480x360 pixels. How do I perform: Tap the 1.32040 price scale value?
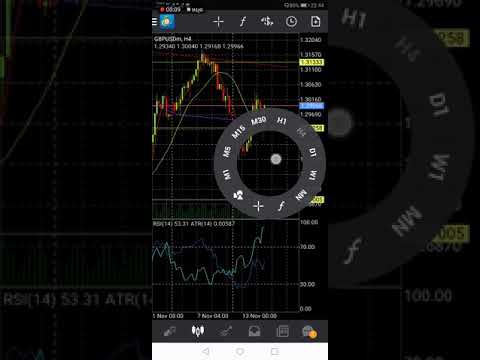coord(311,40)
